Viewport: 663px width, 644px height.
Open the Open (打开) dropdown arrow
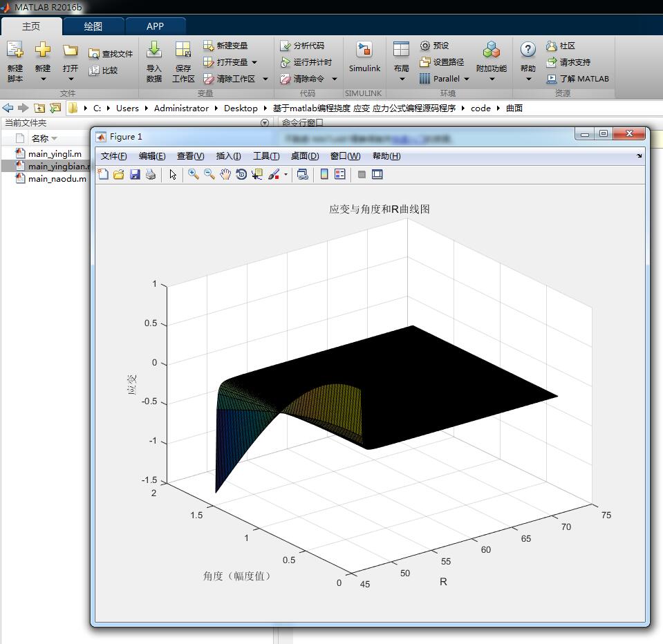click(71, 79)
